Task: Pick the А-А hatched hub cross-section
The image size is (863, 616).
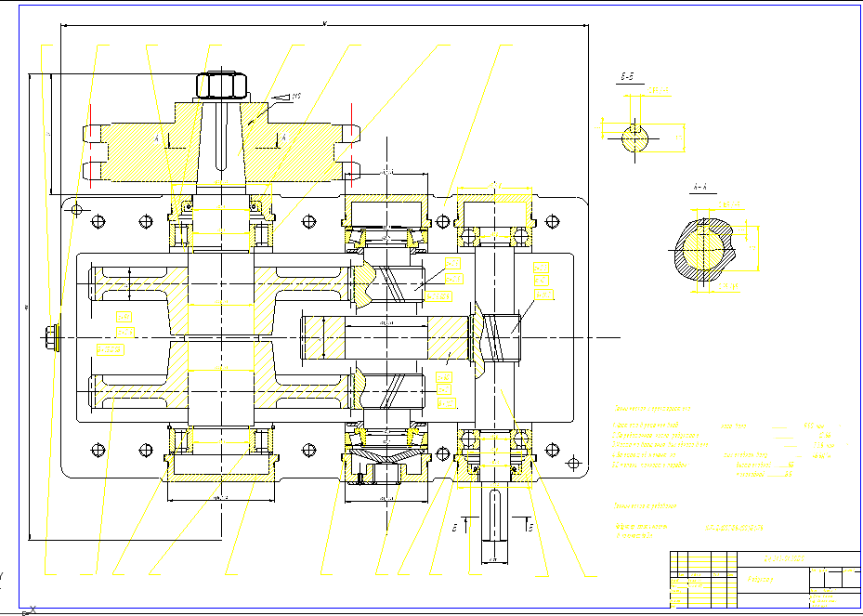Action: [704, 251]
